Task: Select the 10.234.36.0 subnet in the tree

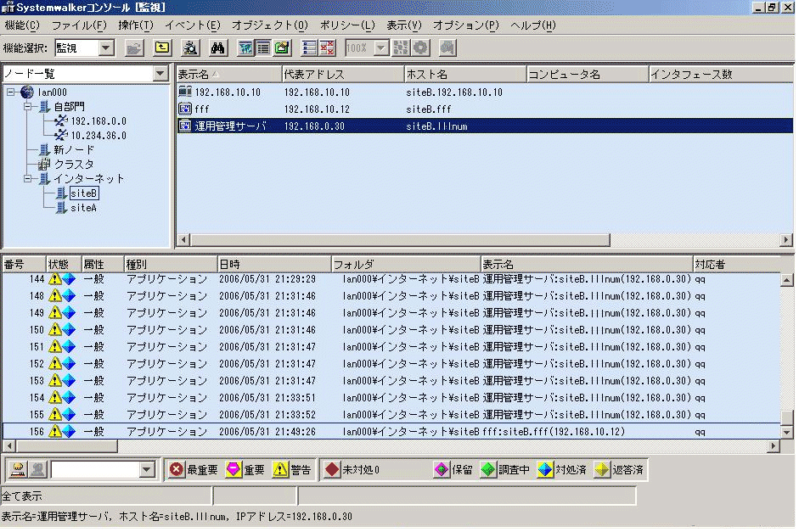Action: point(98,136)
